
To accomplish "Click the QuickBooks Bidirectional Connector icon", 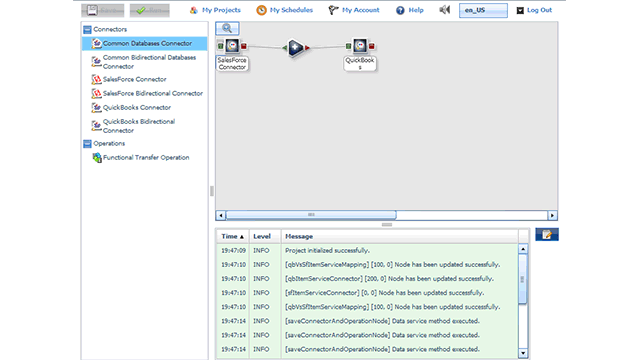I will [96, 126].
